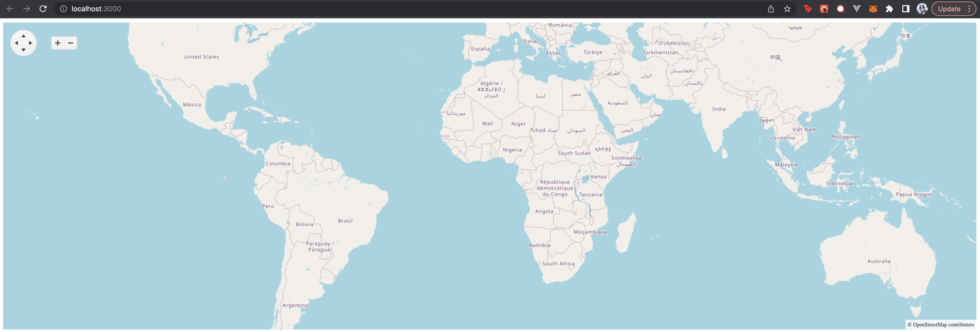The image size is (980, 332).
Task: Click the South Sudan label
Action: point(574,153)
